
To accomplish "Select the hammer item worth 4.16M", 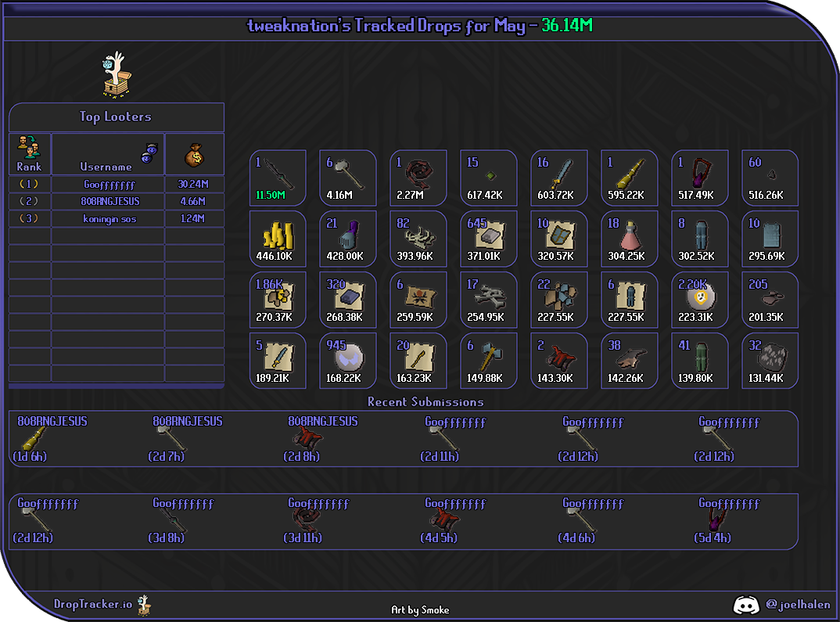I will [348, 178].
